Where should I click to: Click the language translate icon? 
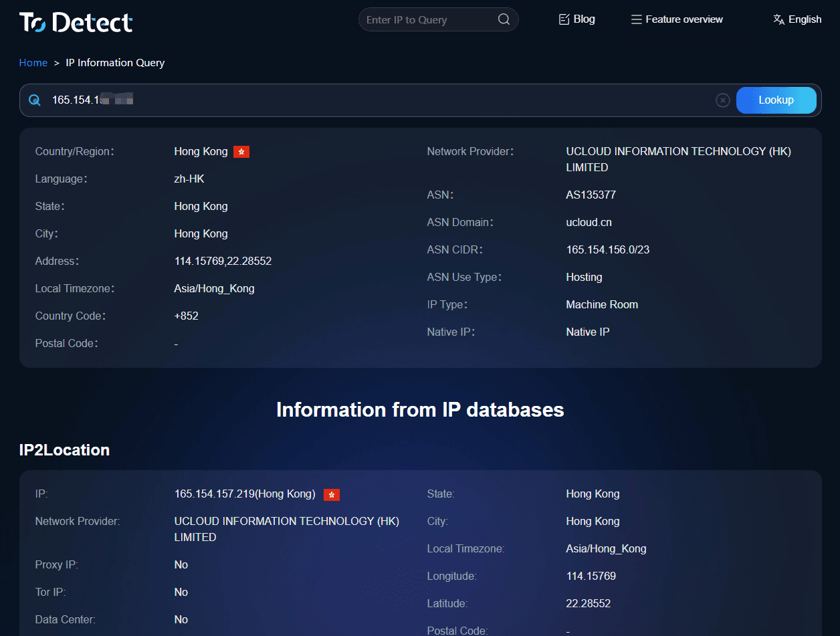click(x=778, y=19)
